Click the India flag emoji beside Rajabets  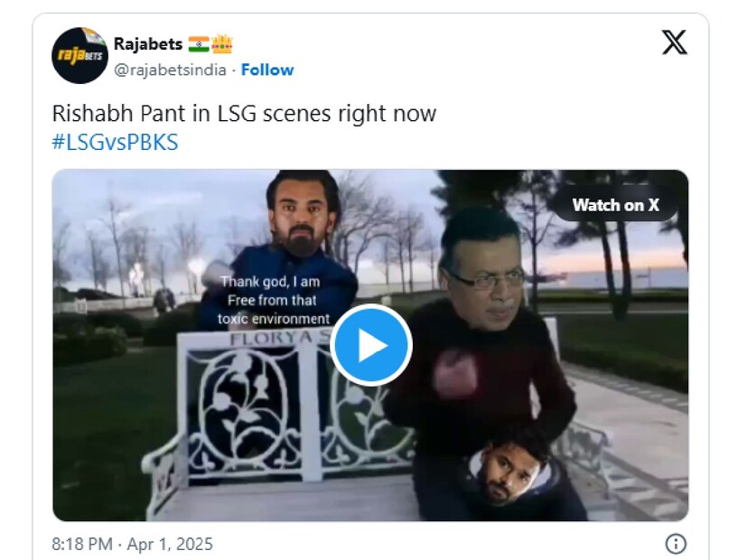click(199, 44)
